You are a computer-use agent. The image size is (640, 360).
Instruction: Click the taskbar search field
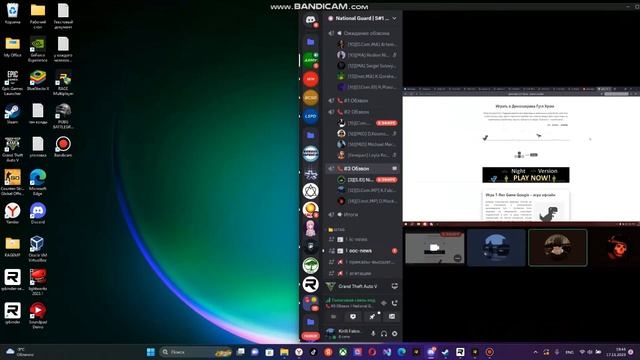pos(196,352)
